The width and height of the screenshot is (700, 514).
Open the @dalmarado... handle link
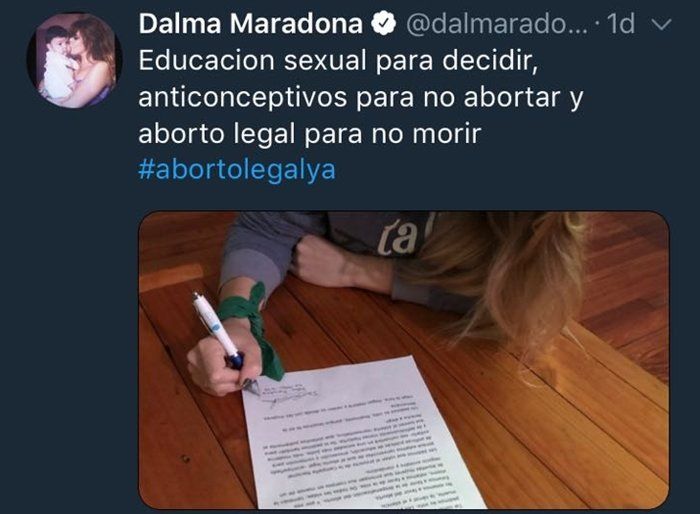(x=497, y=24)
